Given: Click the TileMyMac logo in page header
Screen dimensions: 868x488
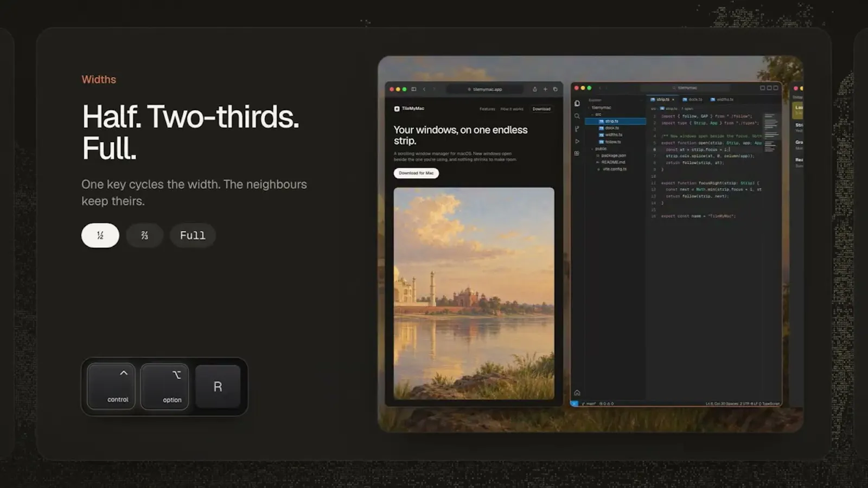Looking at the screenshot, I should [x=409, y=108].
